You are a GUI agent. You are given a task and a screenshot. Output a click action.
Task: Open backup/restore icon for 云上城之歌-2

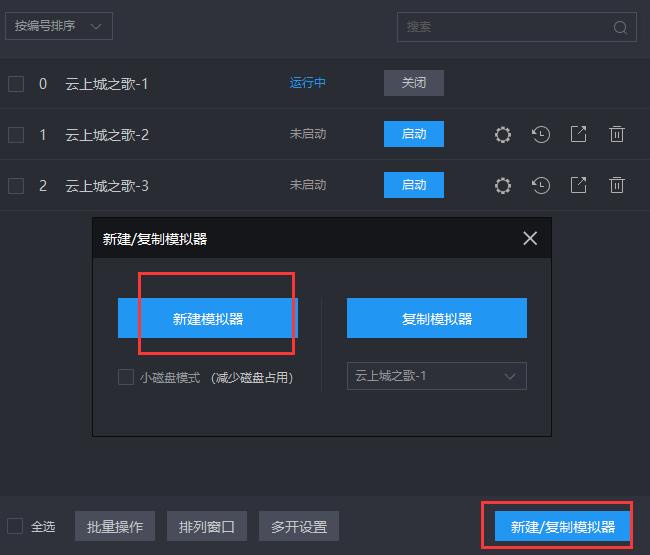(x=541, y=135)
